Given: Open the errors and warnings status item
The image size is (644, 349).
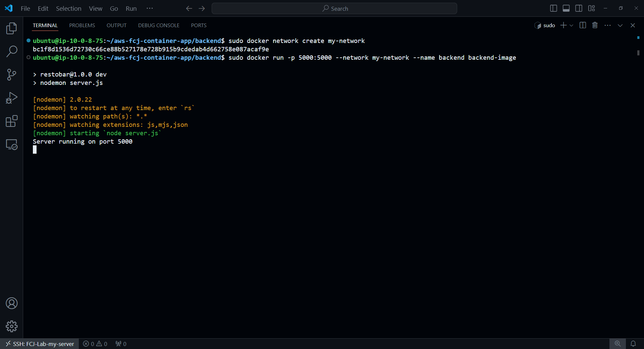Looking at the screenshot, I should (95, 344).
